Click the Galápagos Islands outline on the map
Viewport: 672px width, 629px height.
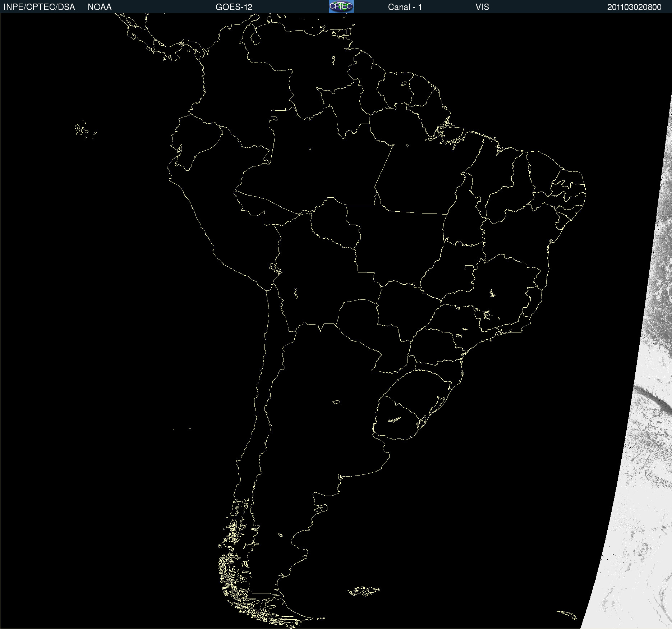click(85, 130)
